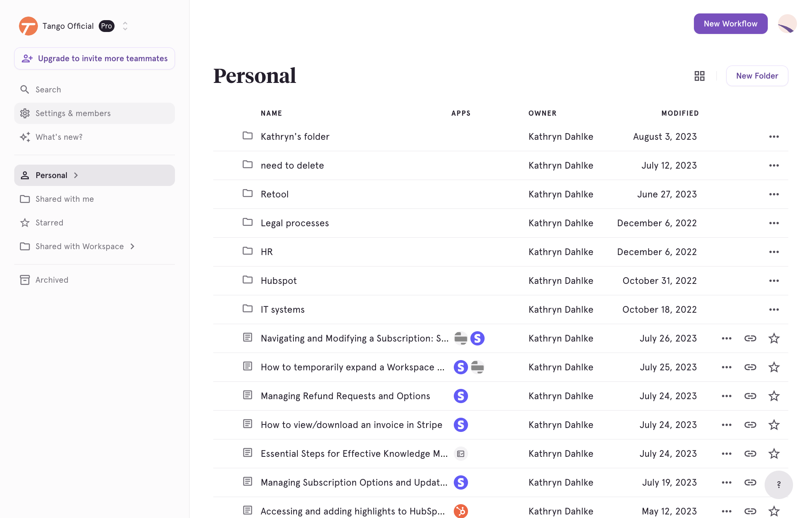Click Upgrade to invite more teammates
Viewport: 812px width, 518px height.
coord(94,58)
